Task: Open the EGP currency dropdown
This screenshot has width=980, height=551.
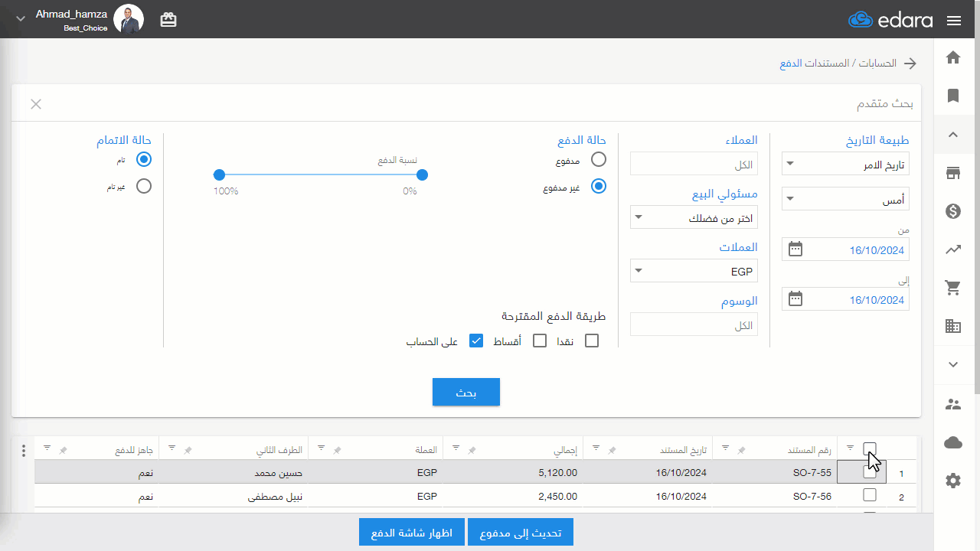Action: point(694,271)
